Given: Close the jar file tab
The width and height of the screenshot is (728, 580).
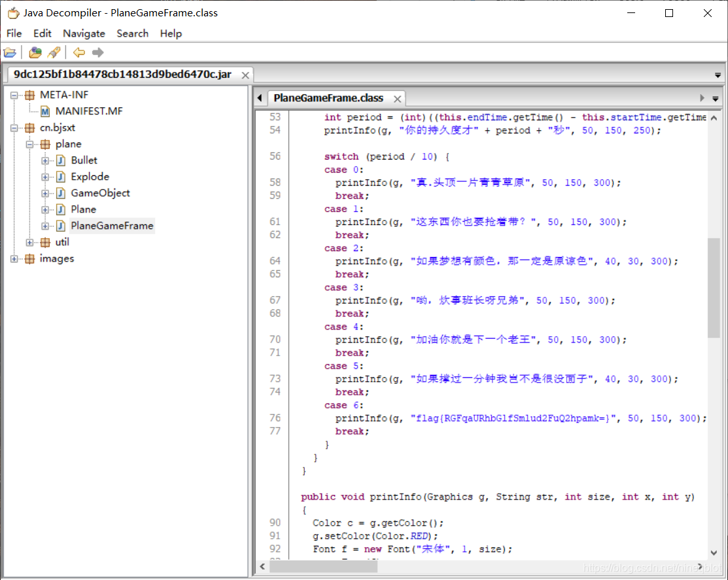Looking at the screenshot, I should pos(245,75).
